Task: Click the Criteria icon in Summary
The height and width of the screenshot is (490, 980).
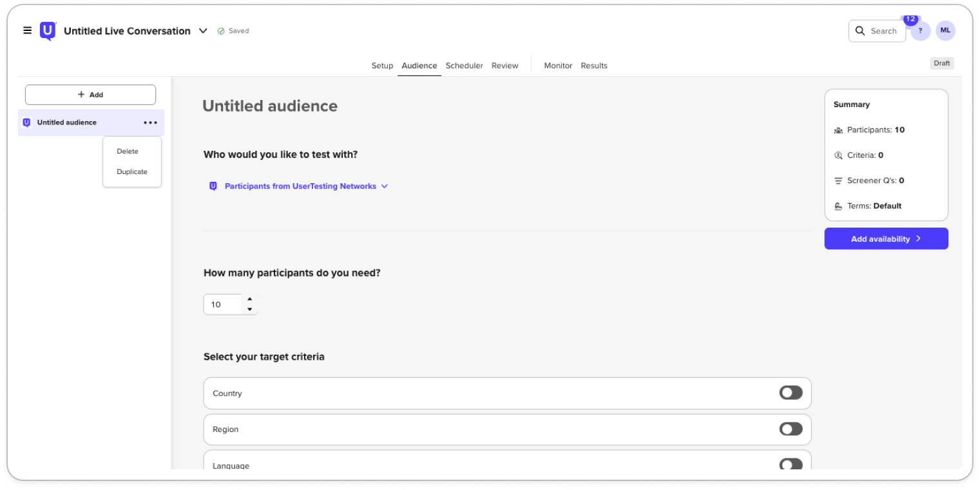Action: [838, 155]
